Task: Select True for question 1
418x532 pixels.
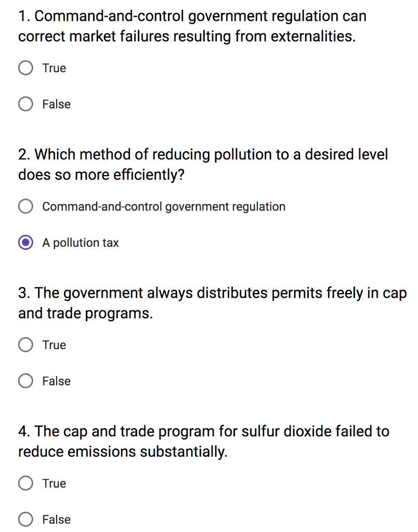Action: 25,68
